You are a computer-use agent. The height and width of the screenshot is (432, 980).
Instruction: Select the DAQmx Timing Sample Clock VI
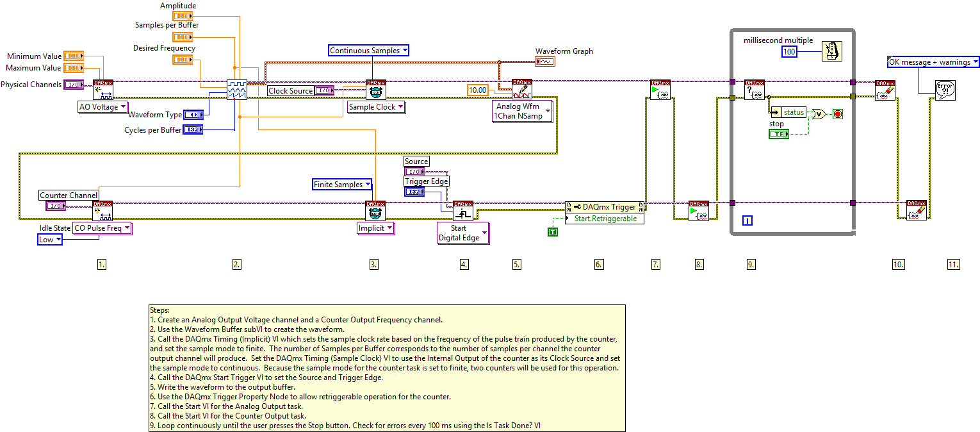click(x=375, y=90)
